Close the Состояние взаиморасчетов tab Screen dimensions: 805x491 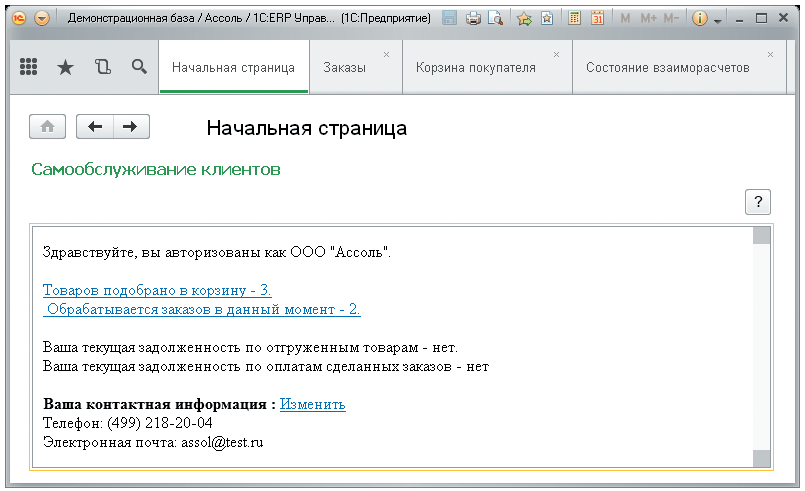click(x=770, y=54)
